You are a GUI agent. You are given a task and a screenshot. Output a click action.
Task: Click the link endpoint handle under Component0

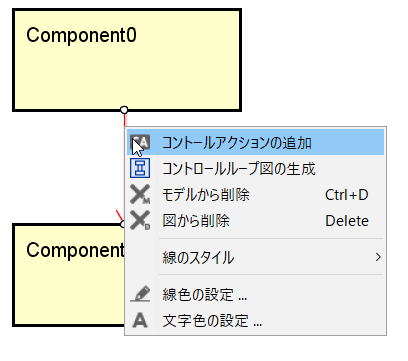click(124, 110)
